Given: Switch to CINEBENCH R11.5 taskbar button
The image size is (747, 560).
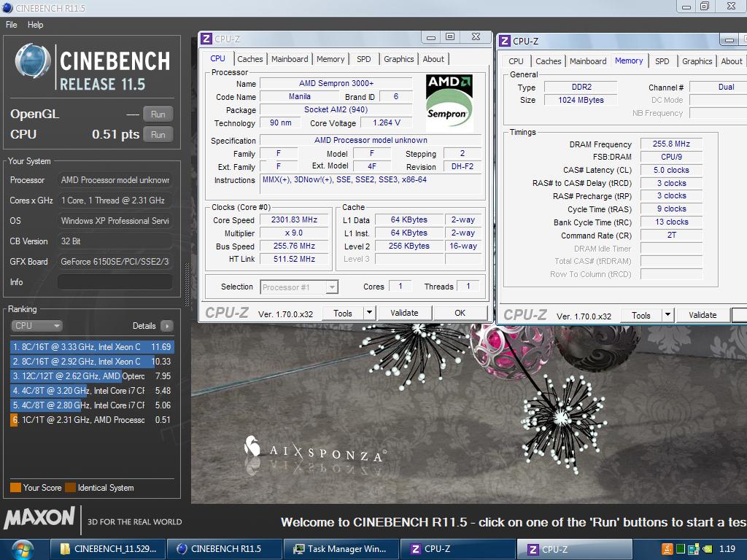Looking at the screenshot, I should click(x=225, y=549).
